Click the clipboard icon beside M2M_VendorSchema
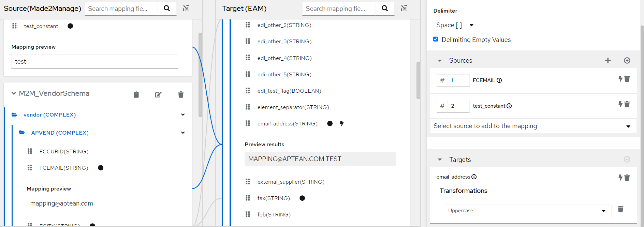644x227 pixels. pyautogui.click(x=136, y=95)
